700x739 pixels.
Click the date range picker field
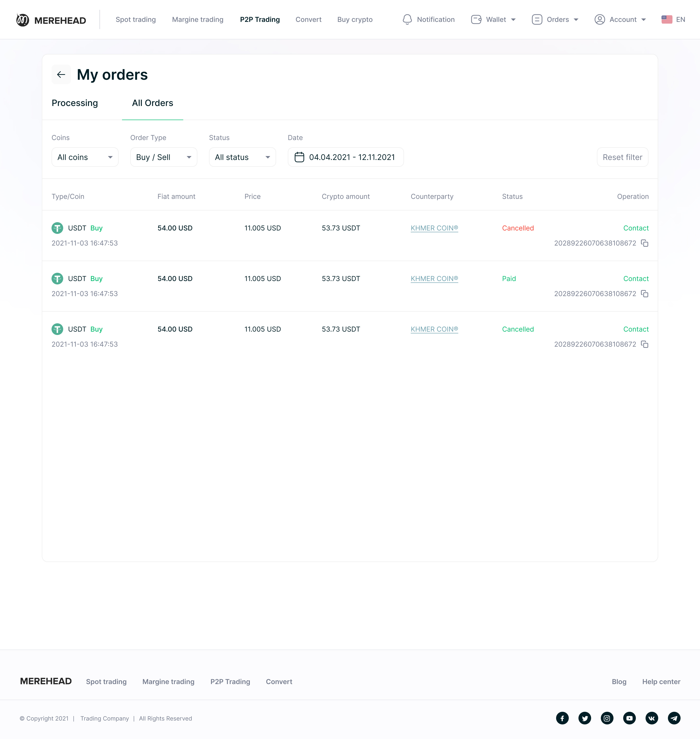(x=346, y=157)
